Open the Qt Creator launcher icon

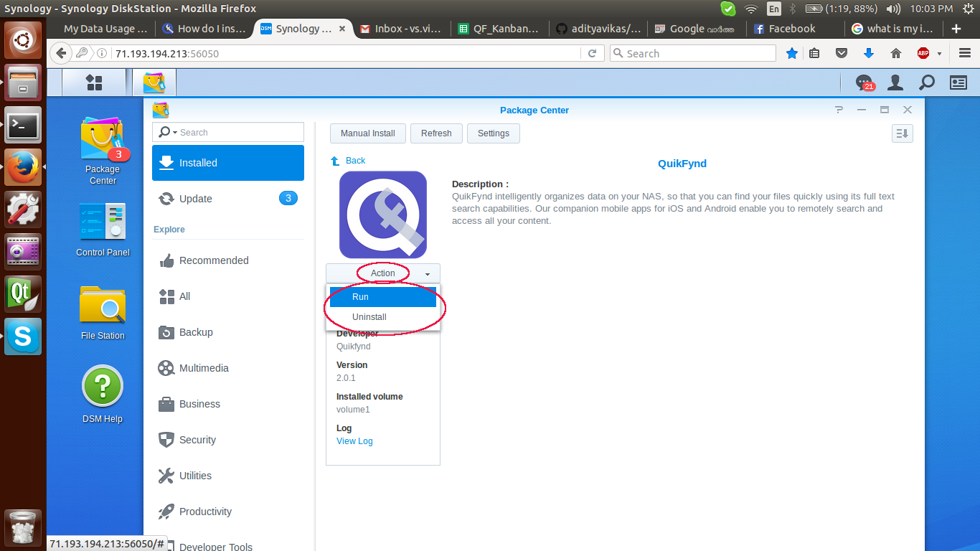pyautogui.click(x=23, y=294)
